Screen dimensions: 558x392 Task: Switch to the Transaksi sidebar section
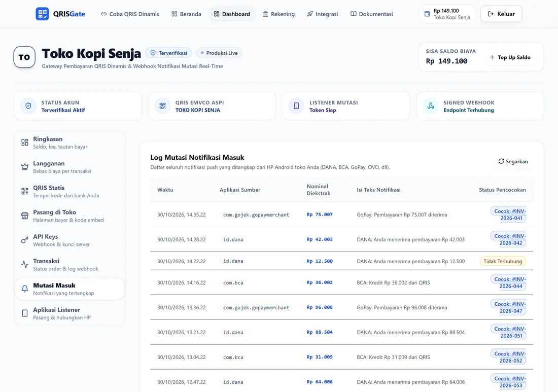[70, 265]
